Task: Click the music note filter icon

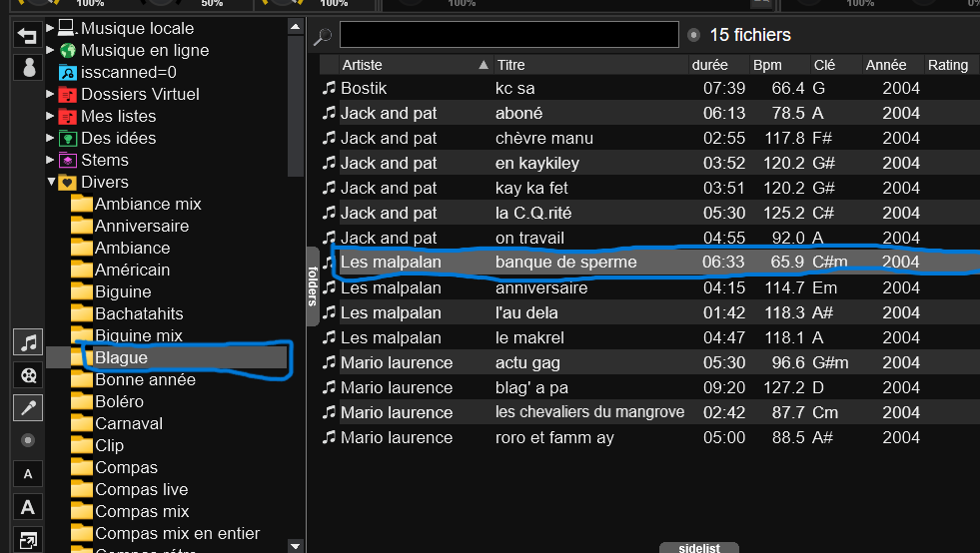Action: tap(28, 342)
